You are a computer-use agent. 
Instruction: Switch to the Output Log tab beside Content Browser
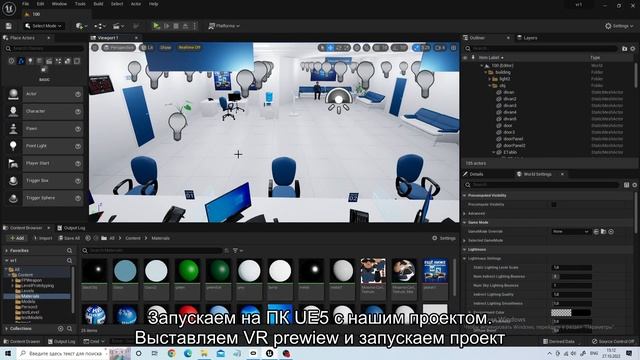pyautogui.click(x=71, y=228)
